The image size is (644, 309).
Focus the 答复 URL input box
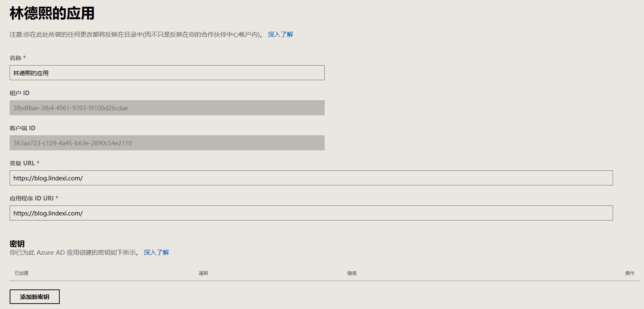pyautogui.click(x=311, y=178)
